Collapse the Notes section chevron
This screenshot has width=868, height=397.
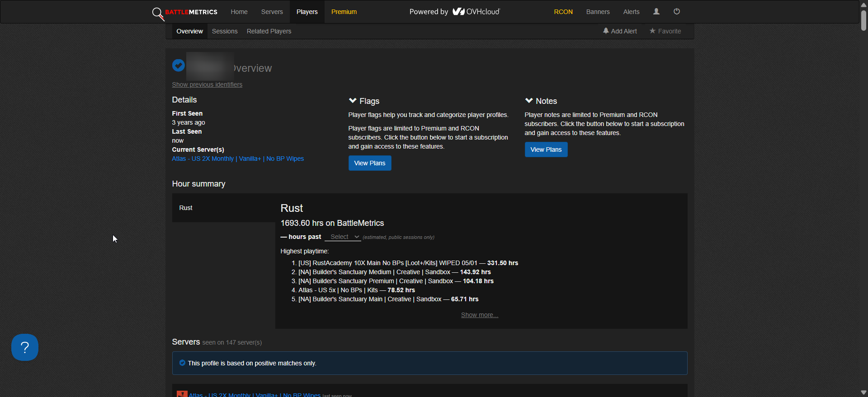coord(529,101)
